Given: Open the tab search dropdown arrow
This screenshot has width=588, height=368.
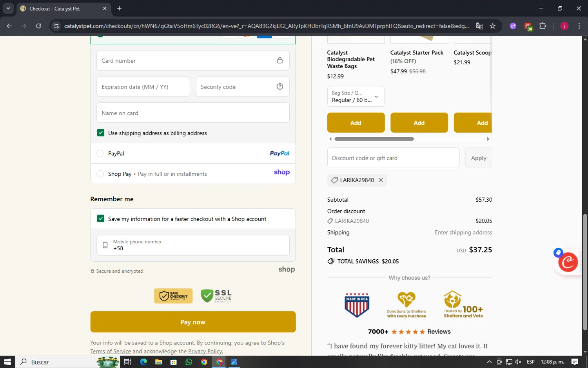Looking at the screenshot, I should (x=8, y=8).
